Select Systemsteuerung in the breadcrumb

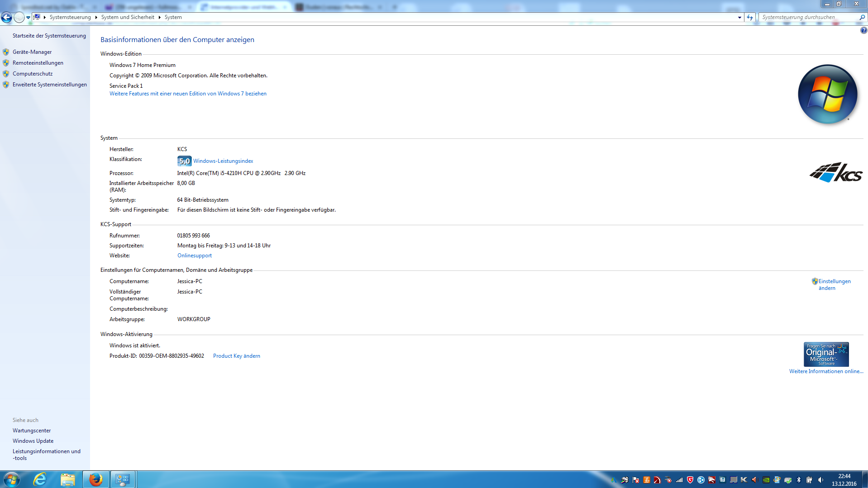[70, 17]
